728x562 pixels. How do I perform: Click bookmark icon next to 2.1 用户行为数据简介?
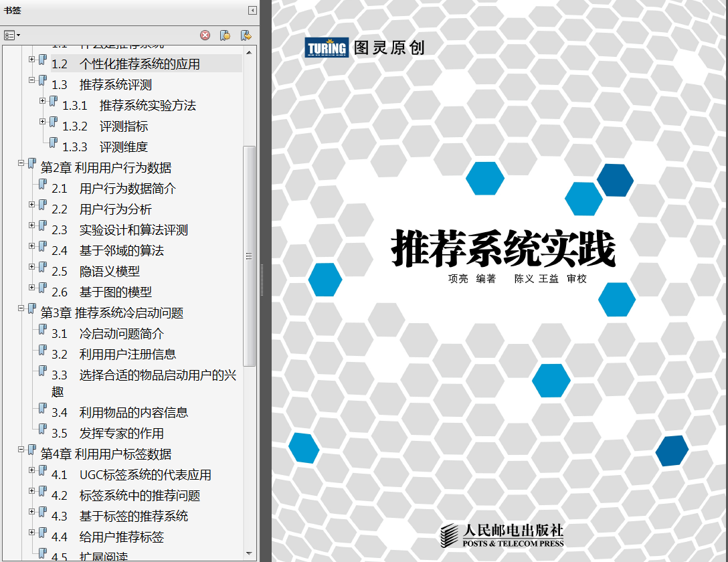(x=43, y=184)
